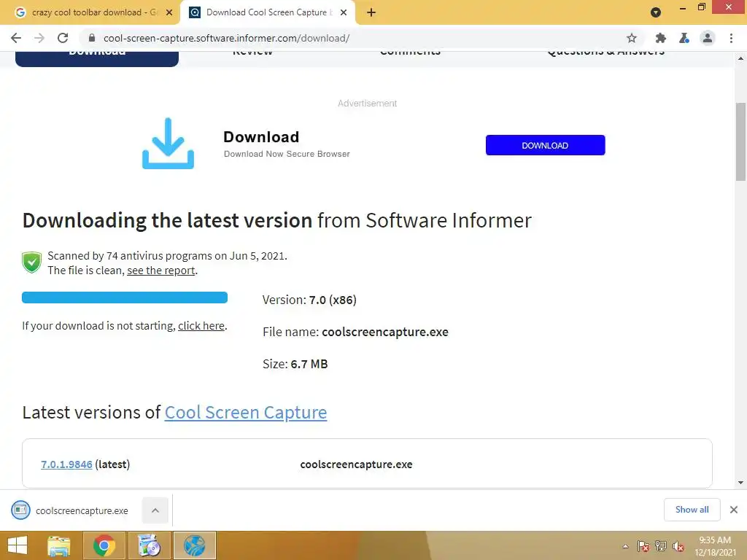Open the Cool Screen Capture link

pos(246,413)
